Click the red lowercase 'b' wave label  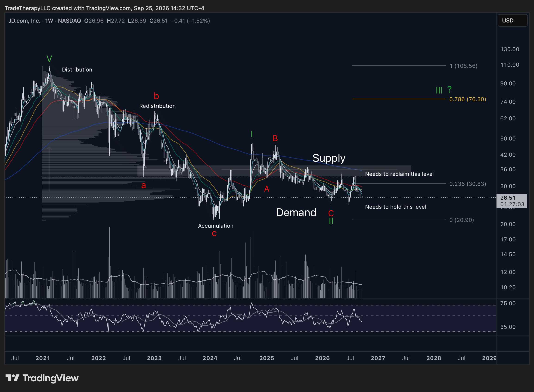156,96
